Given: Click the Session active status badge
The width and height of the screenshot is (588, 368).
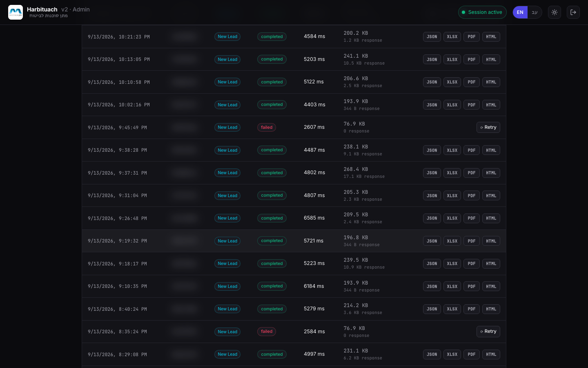Looking at the screenshot, I should 482,12.
